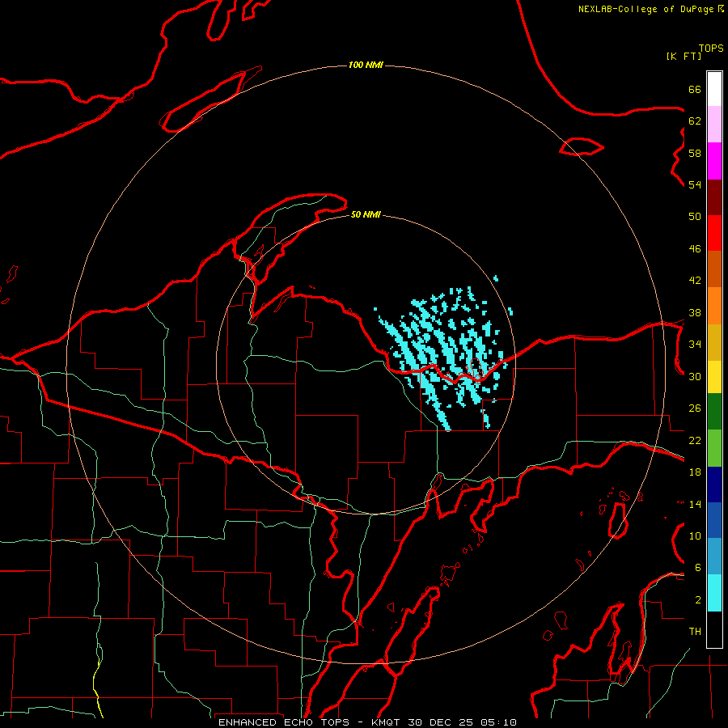Screen dimensions: 728x728
Task: Click the light blue 6-10 K FT swatch
Action: (x=714, y=557)
